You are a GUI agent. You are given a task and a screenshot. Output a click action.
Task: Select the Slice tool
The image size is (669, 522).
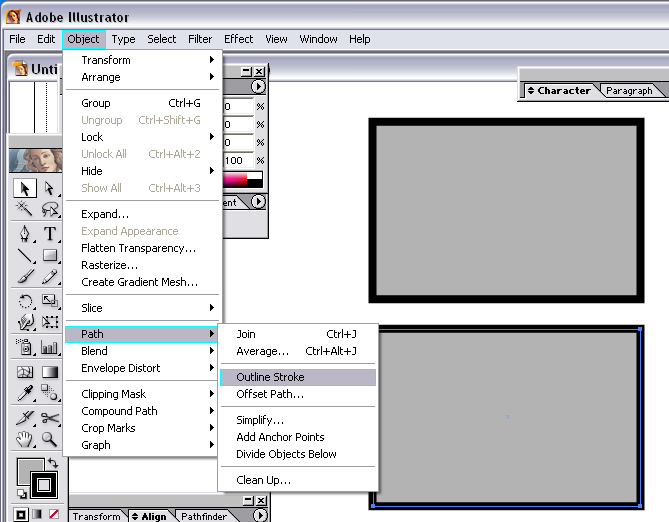(x=25, y=417)
